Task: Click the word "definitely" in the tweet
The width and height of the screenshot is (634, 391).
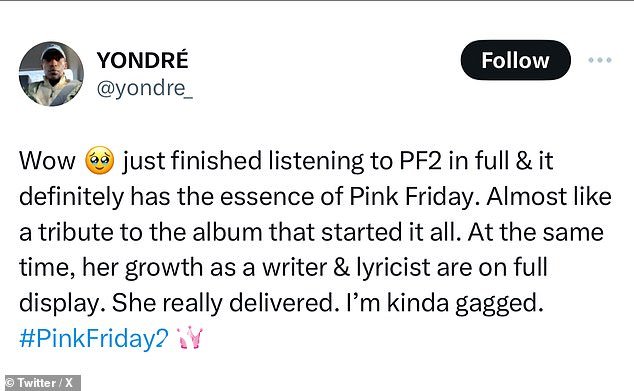Action: click(x=72, y=197)
